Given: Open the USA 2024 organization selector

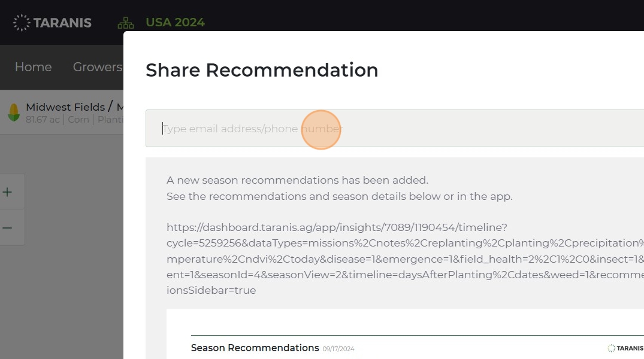Looking at the screenshot, I should click(175, 23).
